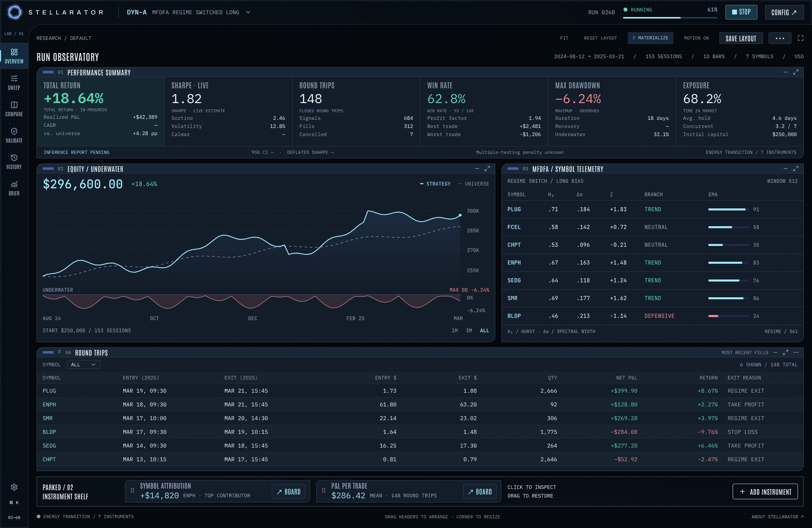Image resolution: width=812 pixels, height=528 pixels.
Task: Select the 3M chart range
Action: point(469,331)
